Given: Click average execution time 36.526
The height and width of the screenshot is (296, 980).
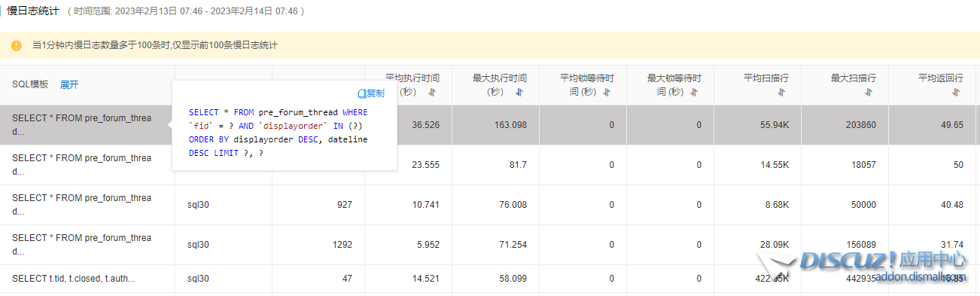Looking at the screenshot, I should pyautogui.click(x=426, y=125).
